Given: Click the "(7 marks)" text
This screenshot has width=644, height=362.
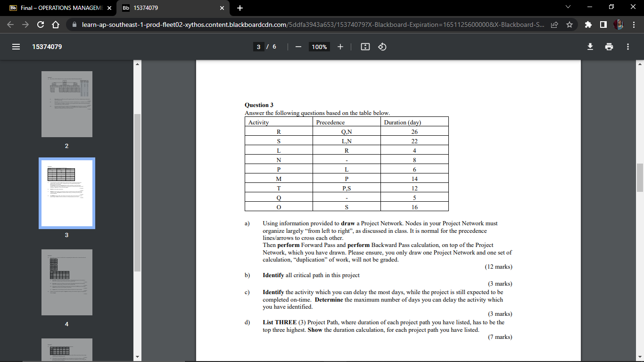Looking at the screenshot, I should (x=500, y=337).
